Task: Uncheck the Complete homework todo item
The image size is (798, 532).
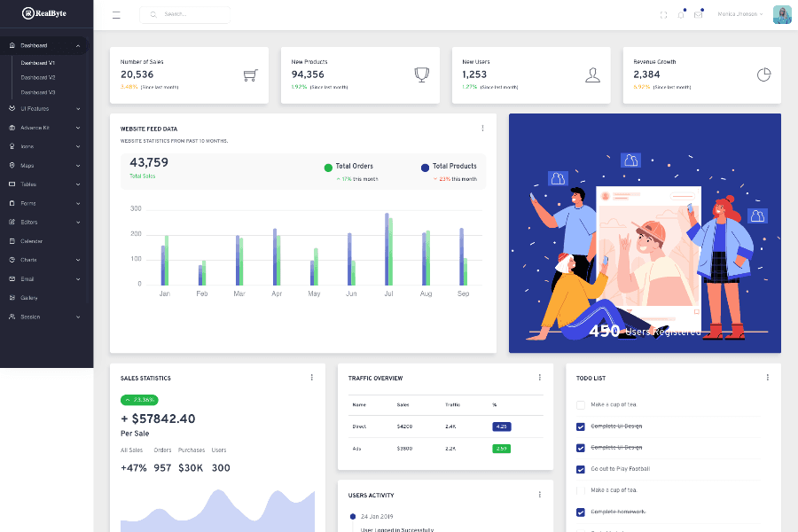Action: pos(580,512)
